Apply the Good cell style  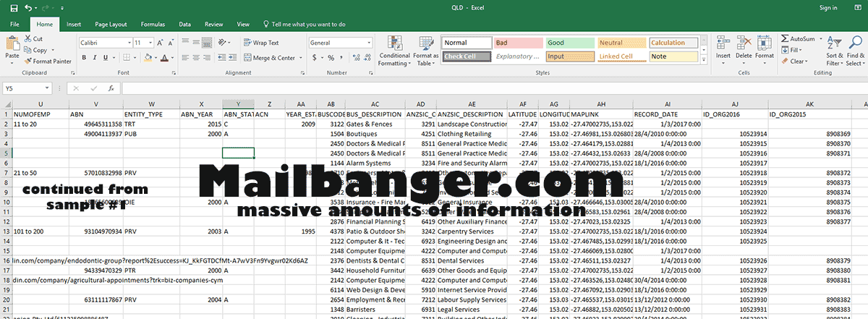570,43
